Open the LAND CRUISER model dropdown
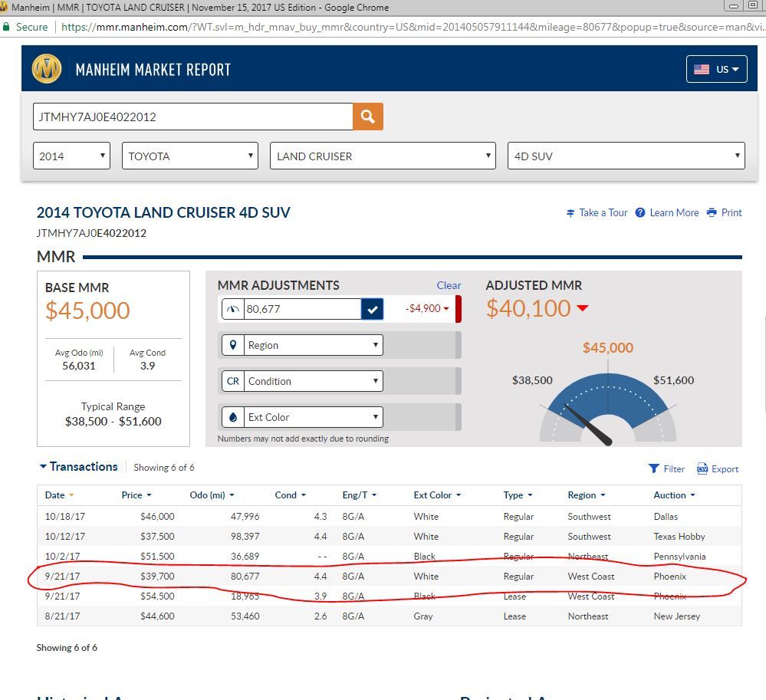 (x=383, y=156)
